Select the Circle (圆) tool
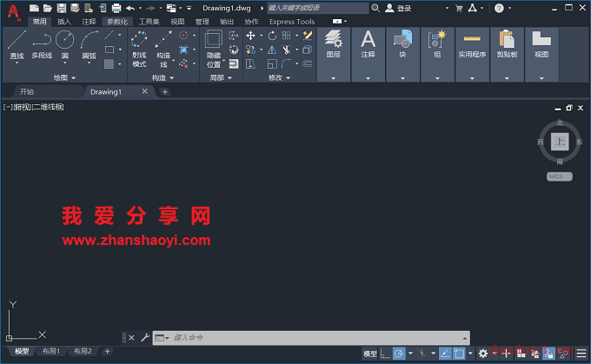The image size is (591, 364). 65,45
